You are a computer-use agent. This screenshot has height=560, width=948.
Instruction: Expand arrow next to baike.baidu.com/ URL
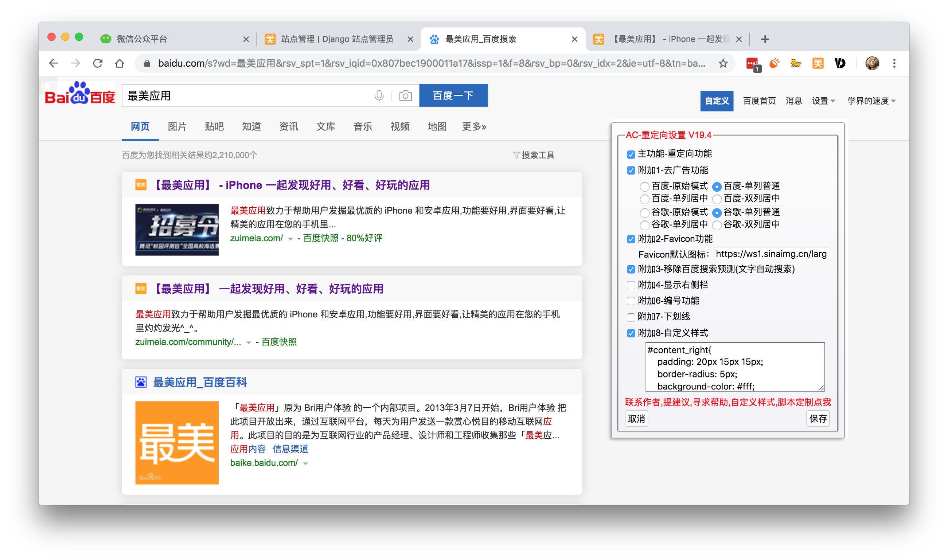coord(305,463)
